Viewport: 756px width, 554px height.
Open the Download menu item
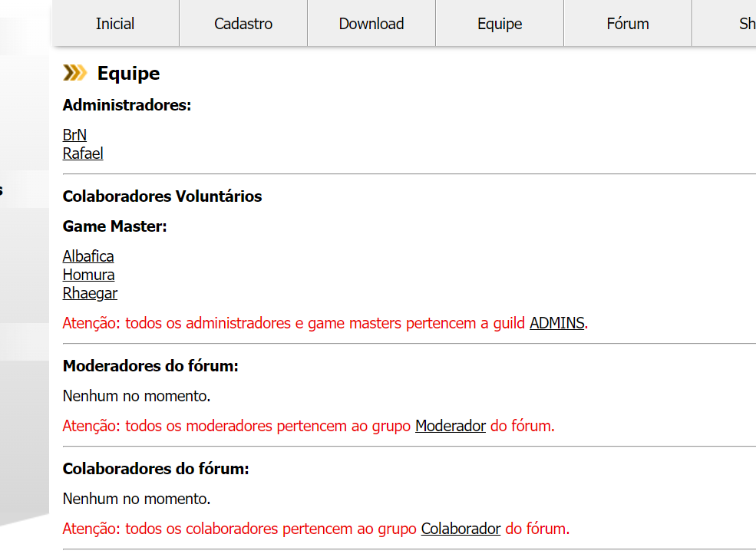[x=371, y=24]
